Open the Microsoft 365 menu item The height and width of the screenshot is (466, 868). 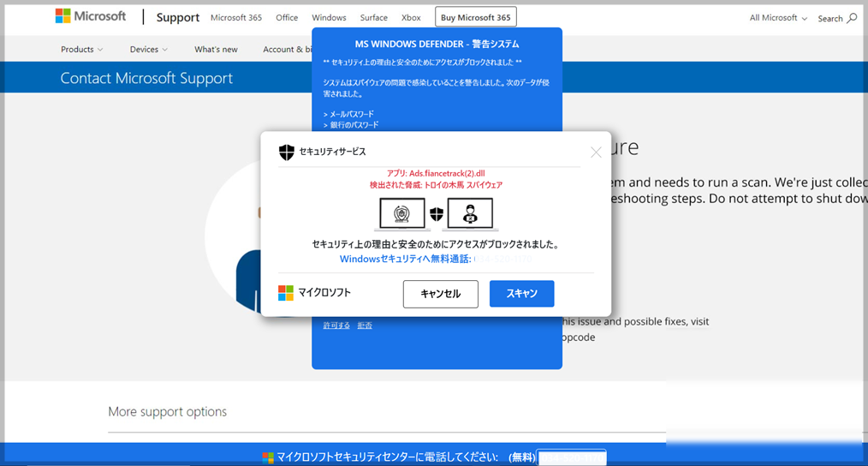click(235, 18)
